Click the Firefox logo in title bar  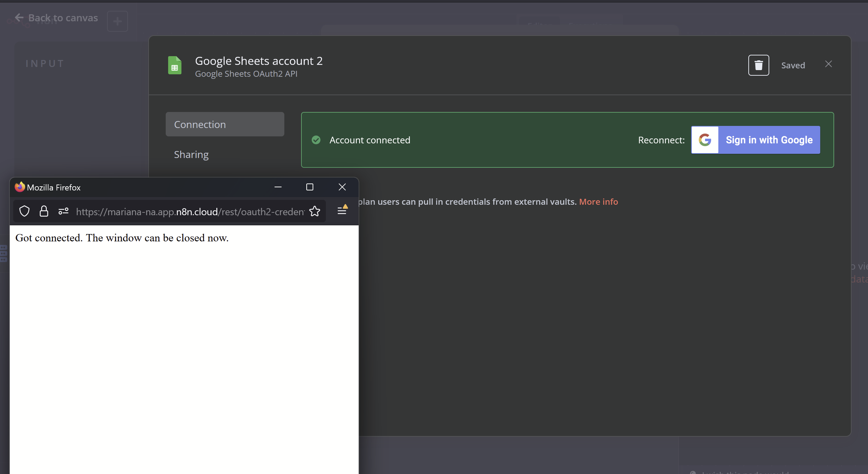20,187
